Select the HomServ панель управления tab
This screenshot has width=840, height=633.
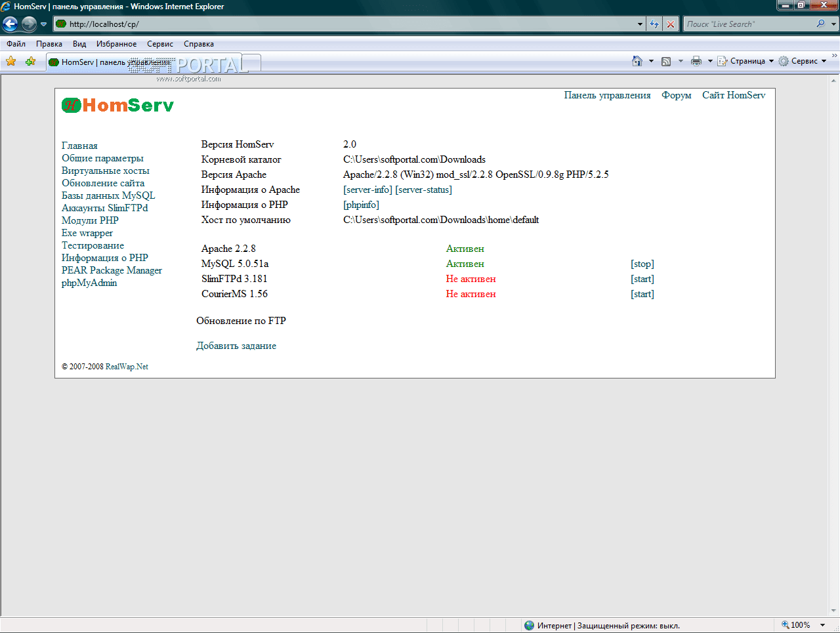click(143, 62)
